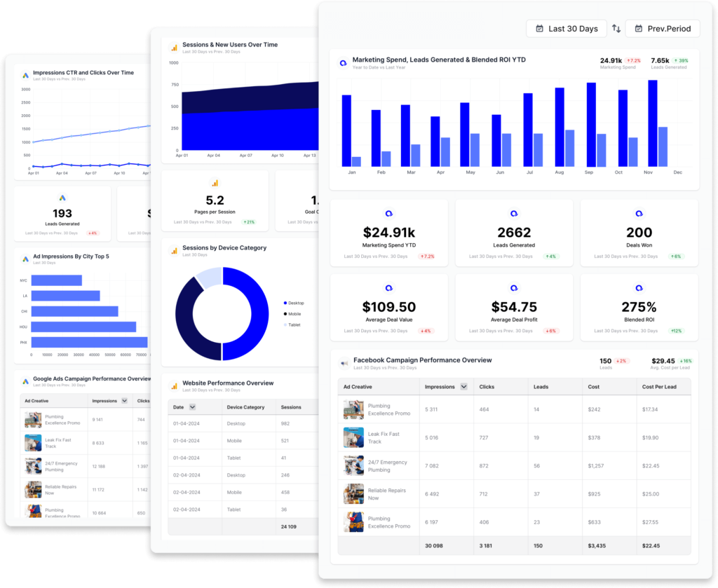Click Google Ads icon beside Impressions CTR chart title
Screen dimensions: 718x588
(25, 75)
